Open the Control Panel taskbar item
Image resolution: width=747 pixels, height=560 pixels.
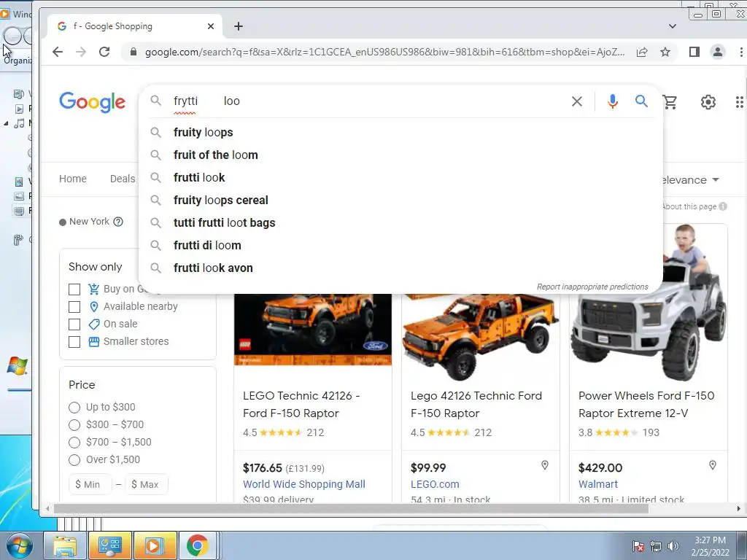tap(110, 545)
